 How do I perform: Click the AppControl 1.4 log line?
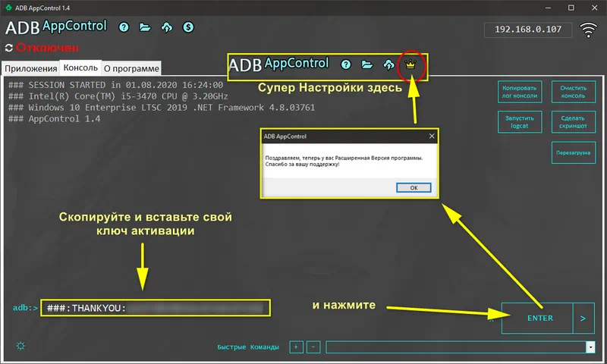[x=54, y=119]
